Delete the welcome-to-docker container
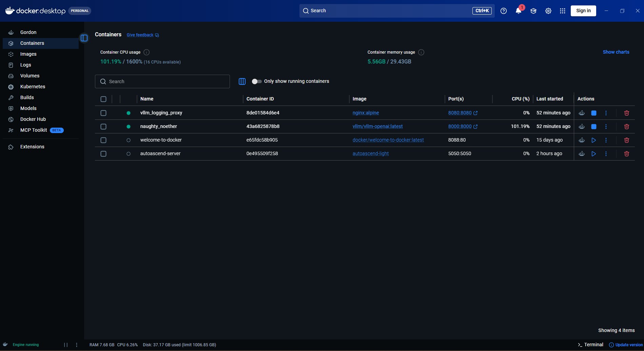 pyautogui.click(x=627, y=140)
